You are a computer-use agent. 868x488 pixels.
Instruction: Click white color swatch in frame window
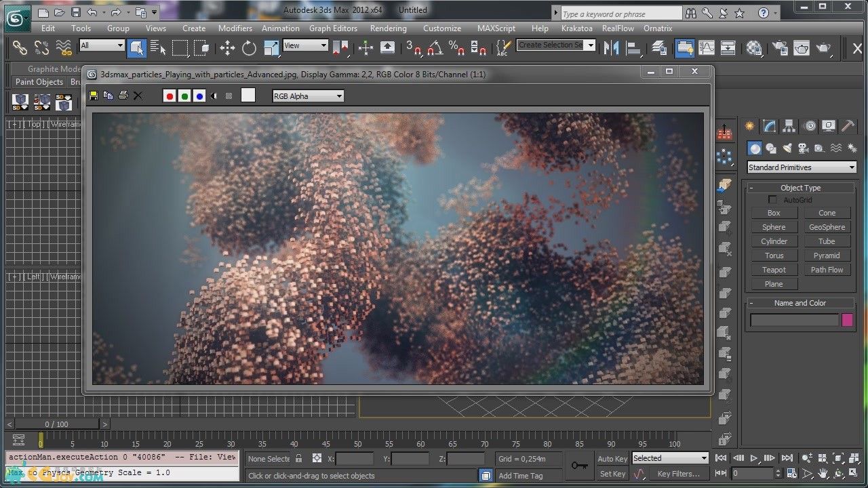pos(248,96)
